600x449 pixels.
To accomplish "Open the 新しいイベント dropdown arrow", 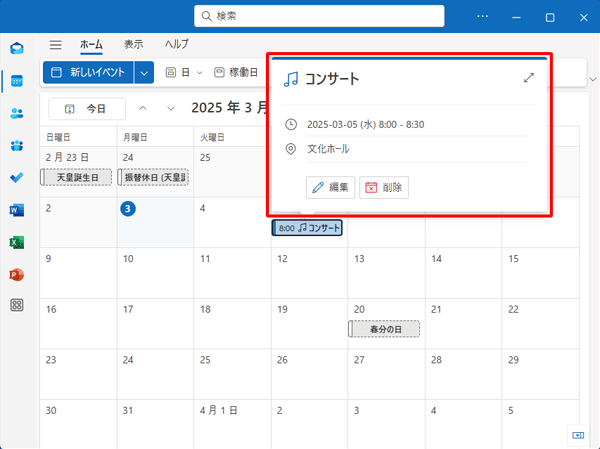I will click(144, 72).
